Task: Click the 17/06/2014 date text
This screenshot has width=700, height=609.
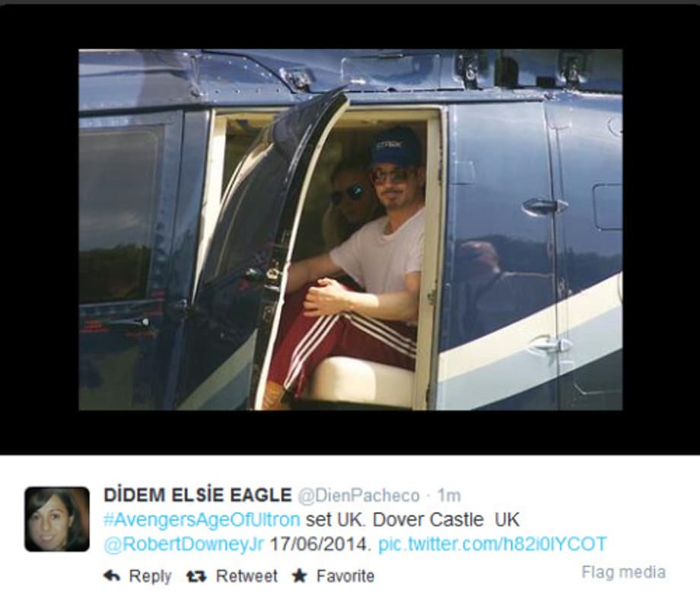Action: click(x=320, y=544)
